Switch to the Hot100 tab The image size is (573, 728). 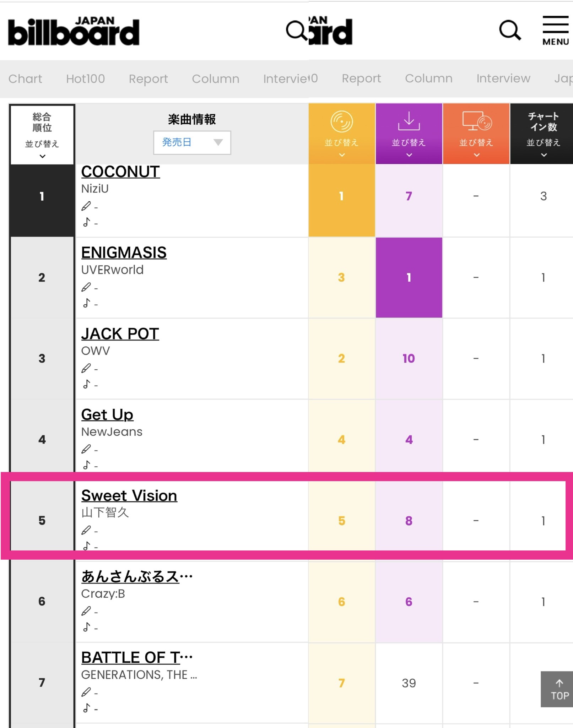[85, 78]
